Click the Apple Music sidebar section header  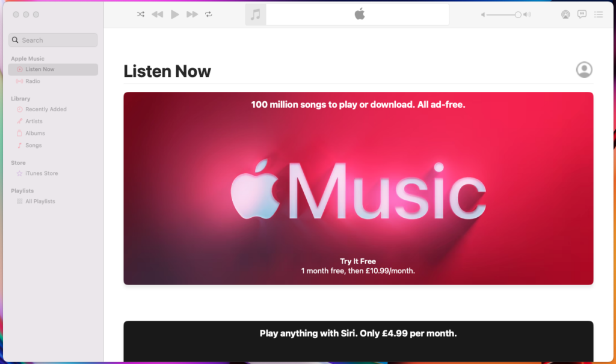click(x=28, y=58)
